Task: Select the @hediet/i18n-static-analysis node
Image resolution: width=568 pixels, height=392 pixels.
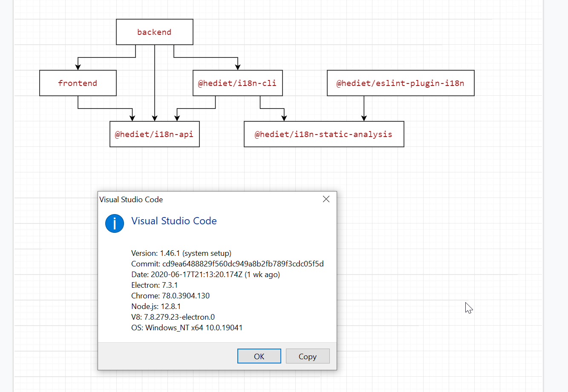Action: coord(323,134)
